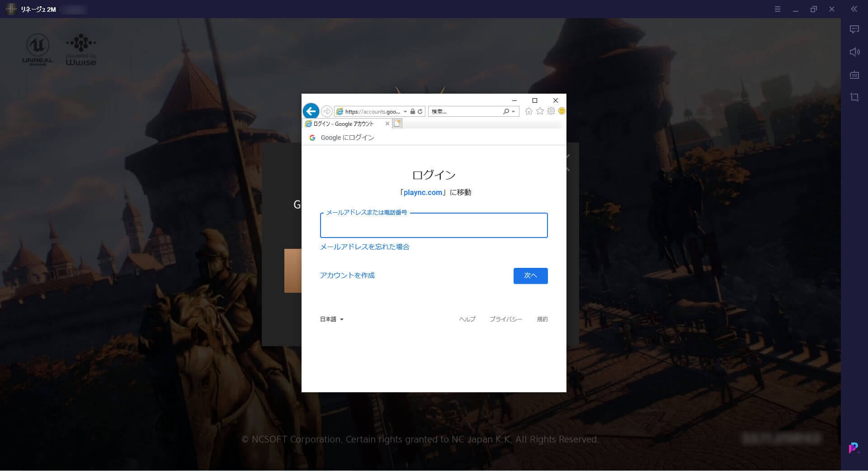This screenshot has width=868, height=471.
Task: Open the purple player hamburger menu
Action: click(x=778, y=9)
